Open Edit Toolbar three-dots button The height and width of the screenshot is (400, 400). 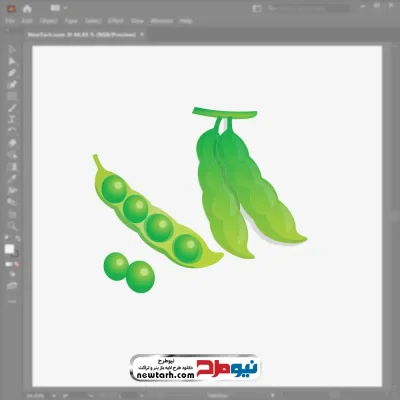tap(12, 301)
